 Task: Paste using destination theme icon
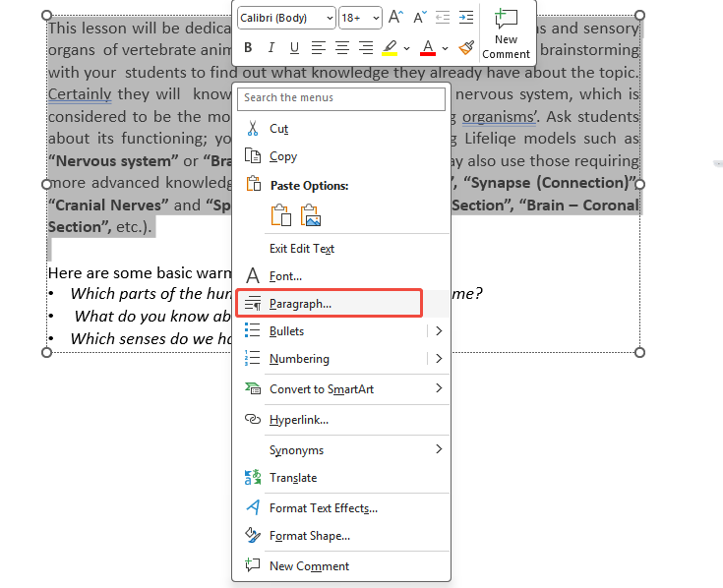tap(281, 215)
